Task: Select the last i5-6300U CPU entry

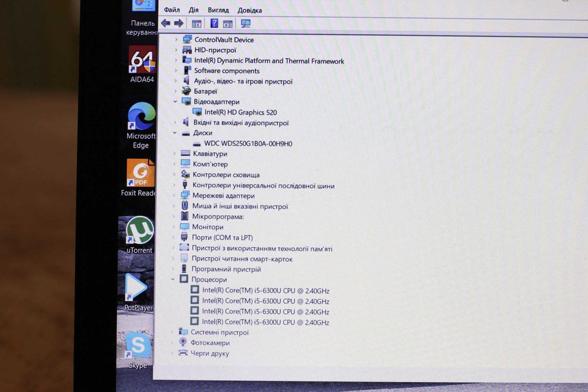Action: (265, 322)
